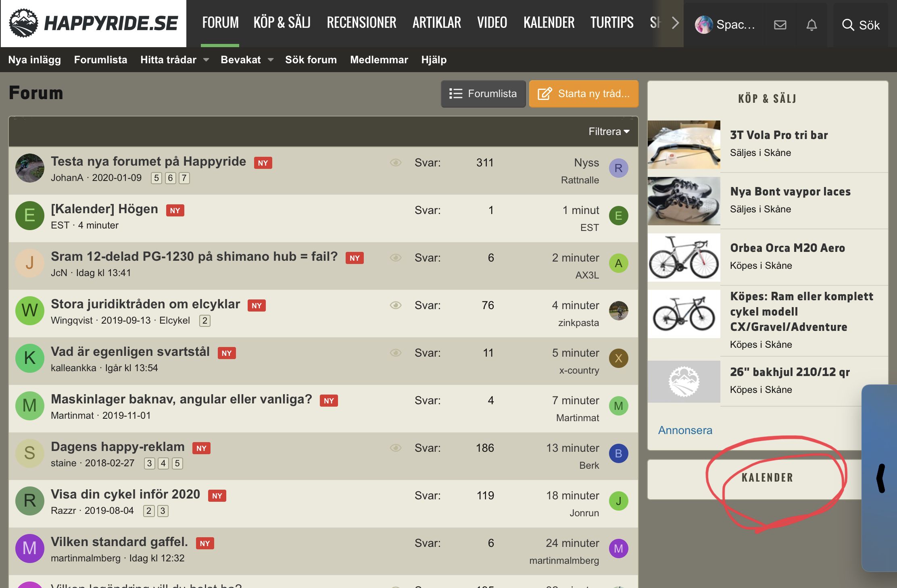
Task: Toggle watch eye on Dagens happy-reklam
Action: pos(396,448)
